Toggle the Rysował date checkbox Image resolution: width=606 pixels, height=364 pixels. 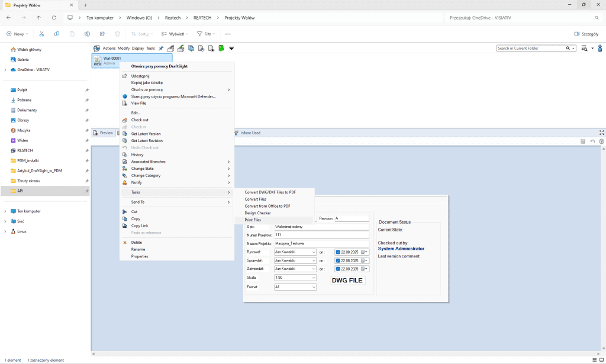[338, 252]
